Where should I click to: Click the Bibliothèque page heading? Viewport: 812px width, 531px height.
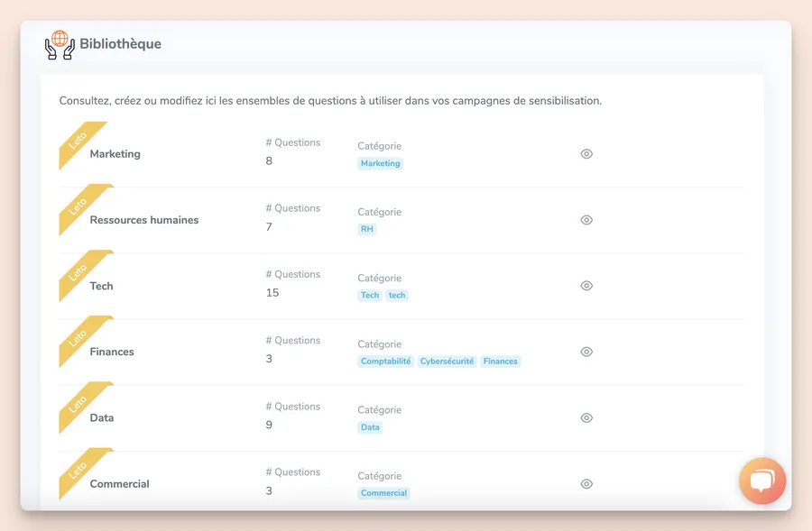(x=120, y=44)
